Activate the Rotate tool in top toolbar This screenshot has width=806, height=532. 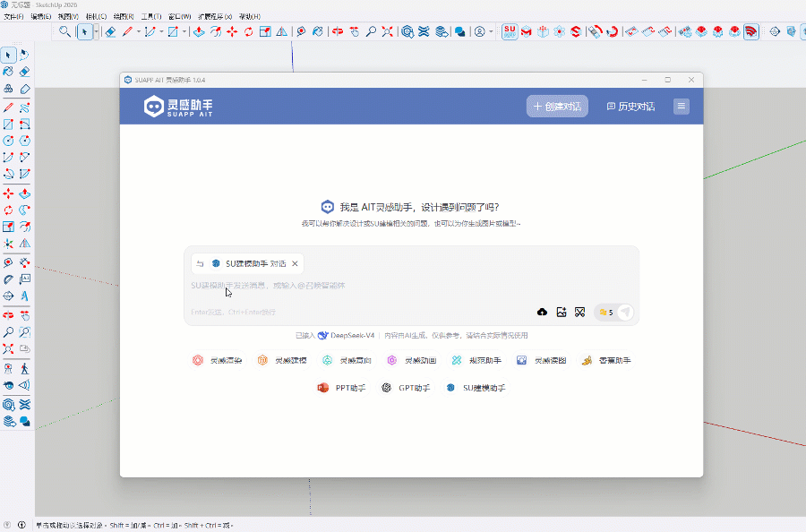click(x=248, y=32)
